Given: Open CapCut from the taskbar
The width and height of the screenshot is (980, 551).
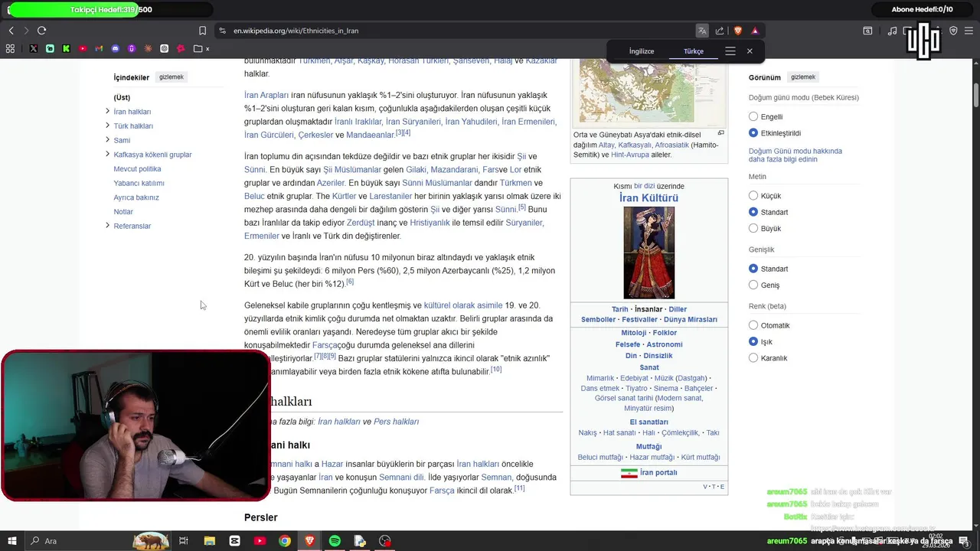Looking at the screenshot, I should click(234, 541).
